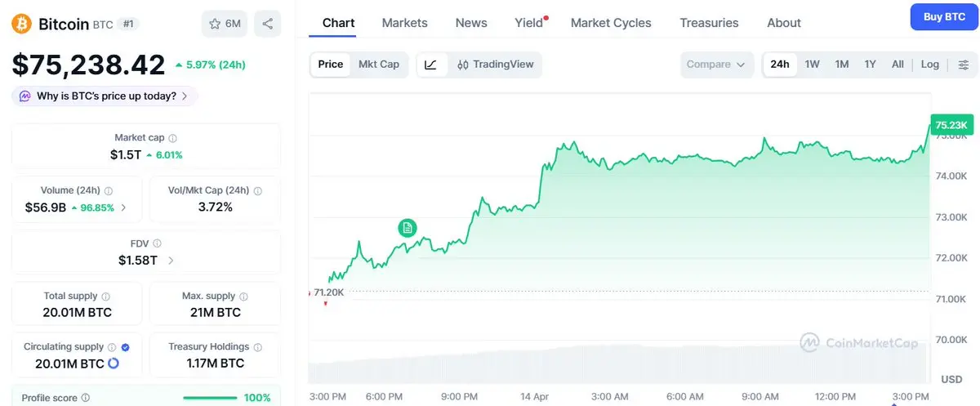The image size is (980, 406).
Task: Open "Why is BTC's price up today?"
Action: (x=105, y=96)
